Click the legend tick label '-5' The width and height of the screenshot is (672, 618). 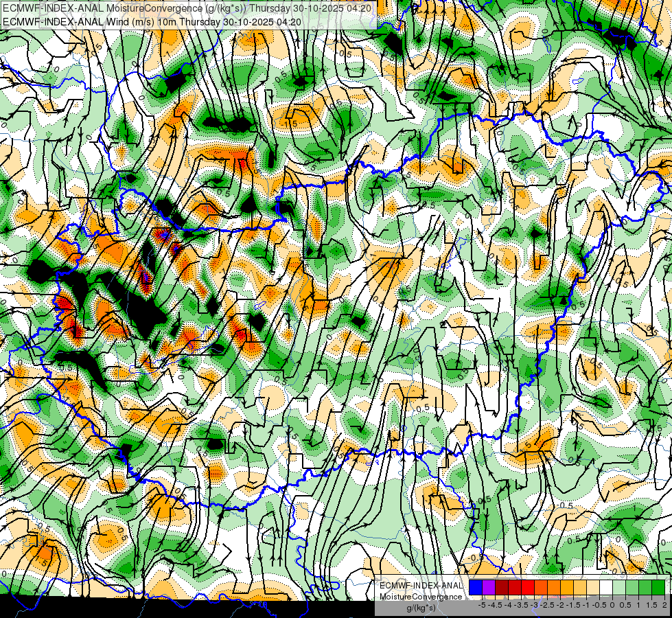[482, 605]
